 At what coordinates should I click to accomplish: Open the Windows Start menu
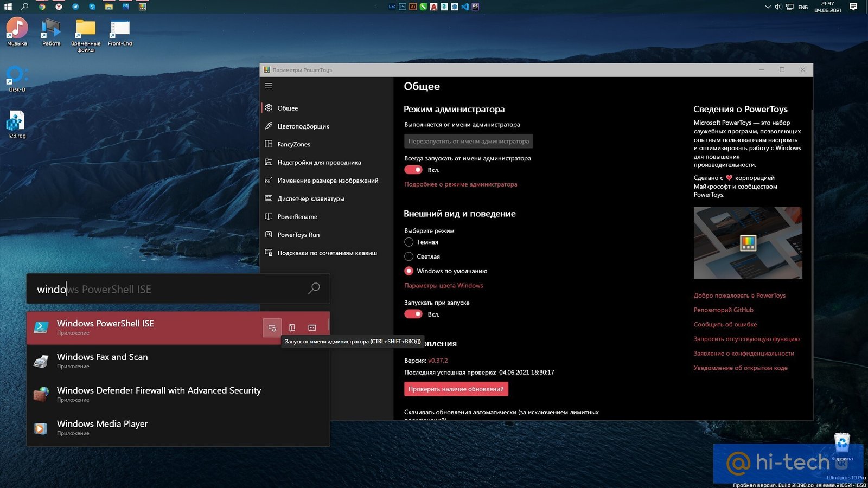8,7
